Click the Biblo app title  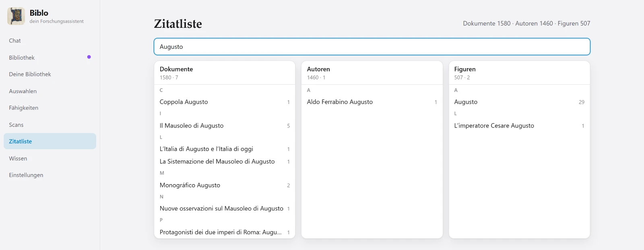[x=39, y=13]
